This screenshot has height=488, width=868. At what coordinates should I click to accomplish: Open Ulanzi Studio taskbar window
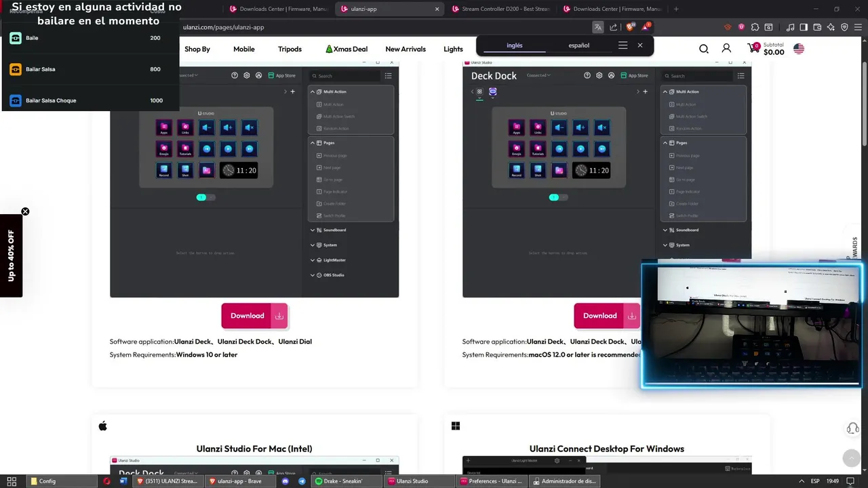[x=418, y=481]
